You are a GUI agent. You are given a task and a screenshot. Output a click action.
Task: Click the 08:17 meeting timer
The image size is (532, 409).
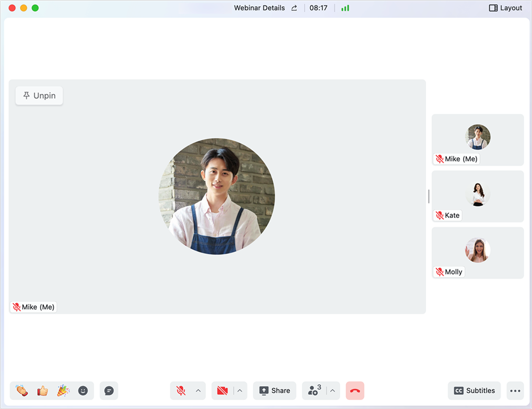point(318,8)
